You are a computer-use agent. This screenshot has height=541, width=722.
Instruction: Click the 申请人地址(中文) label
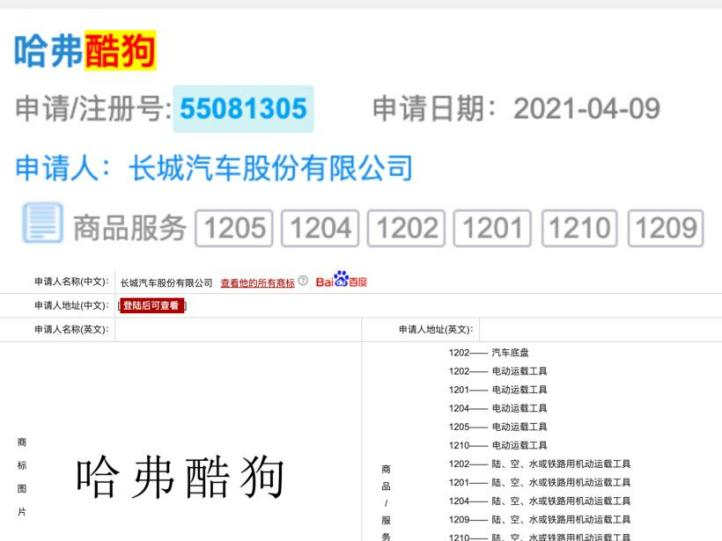[71, 305]
